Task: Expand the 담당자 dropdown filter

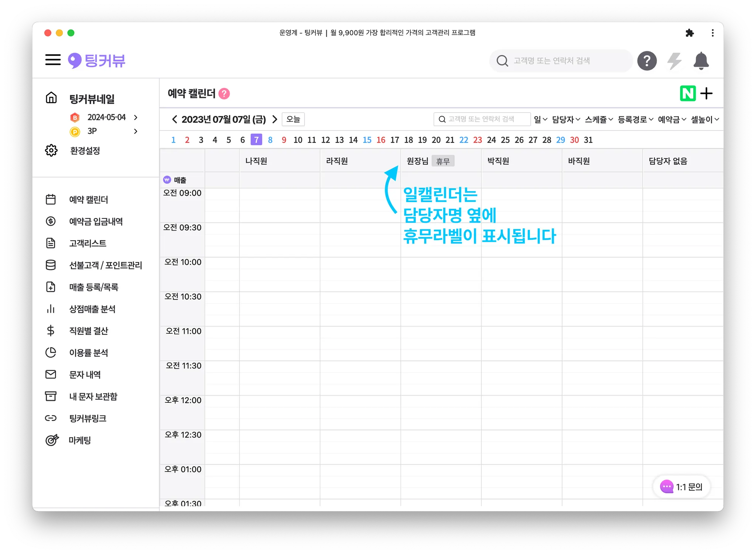Action: tap(566, 120)
